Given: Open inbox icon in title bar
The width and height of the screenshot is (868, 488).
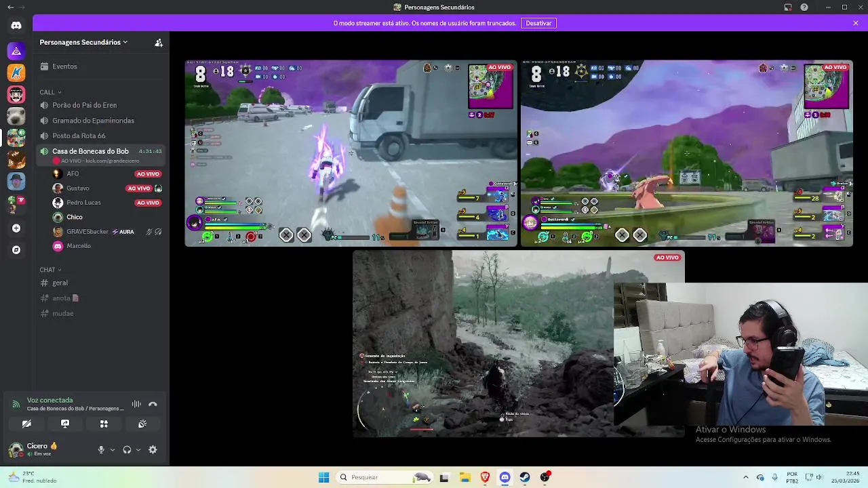Looking at the screenshot, I should [788, 7].
